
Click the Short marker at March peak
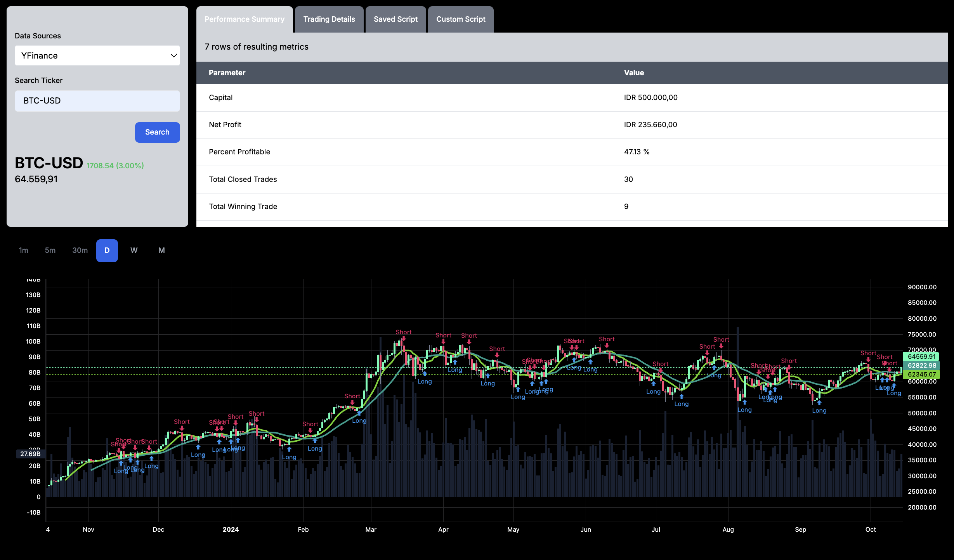click(x=403, y=333)
